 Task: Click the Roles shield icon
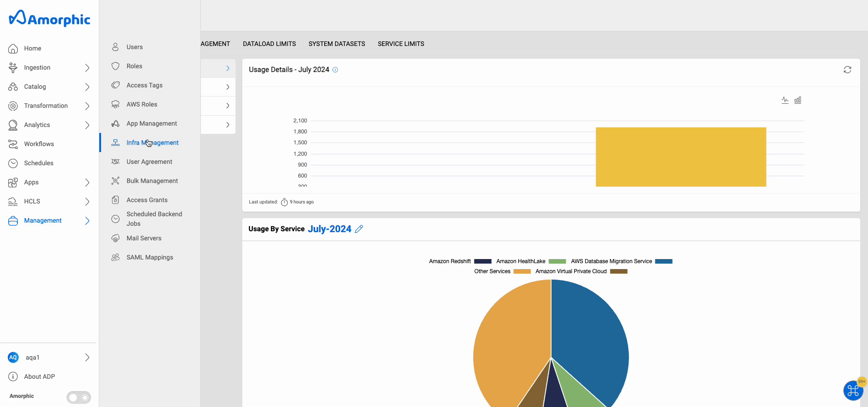pyautogui.click(x=116, y=66)
